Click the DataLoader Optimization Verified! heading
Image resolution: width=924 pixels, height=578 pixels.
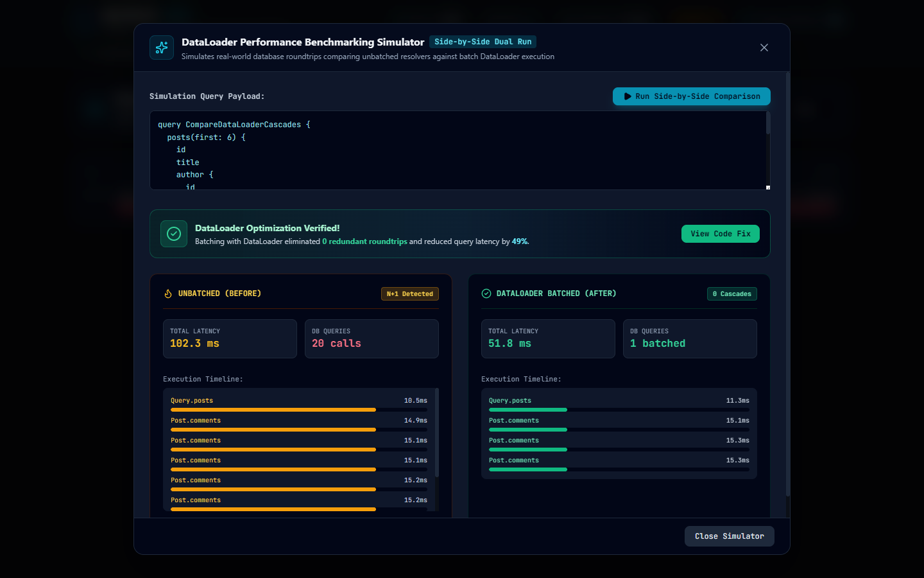268,228
